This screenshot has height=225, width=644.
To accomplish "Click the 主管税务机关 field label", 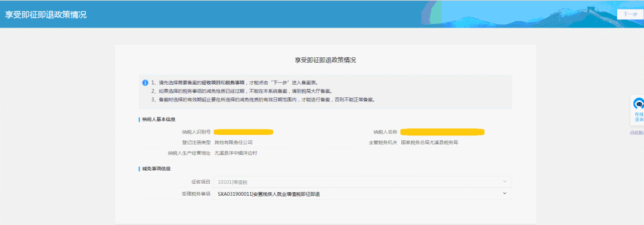I will click(x=383, y=143).
